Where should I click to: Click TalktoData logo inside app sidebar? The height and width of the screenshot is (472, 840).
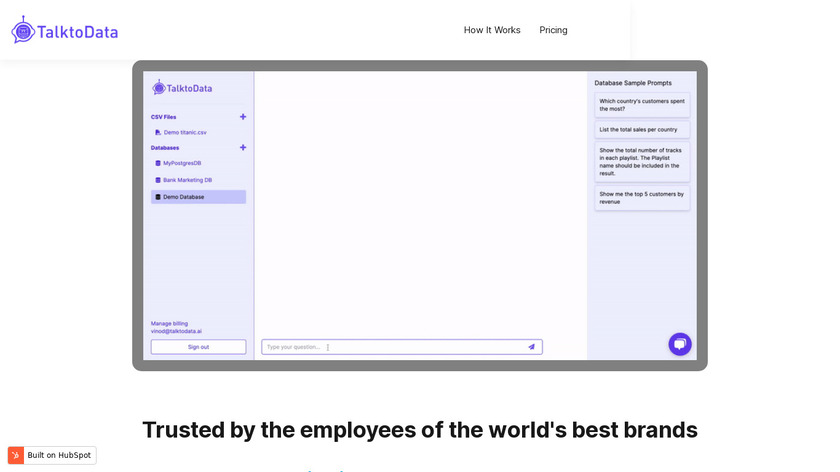tap(182, 88)
